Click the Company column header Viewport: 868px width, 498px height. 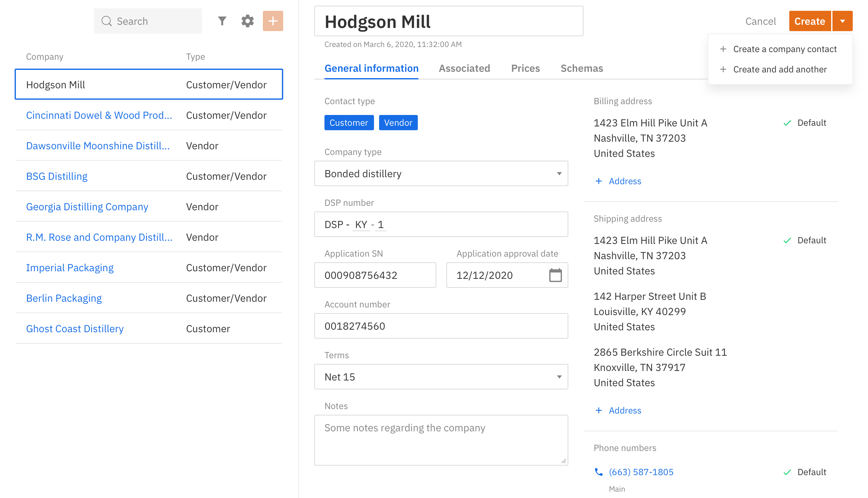[45, 57]
